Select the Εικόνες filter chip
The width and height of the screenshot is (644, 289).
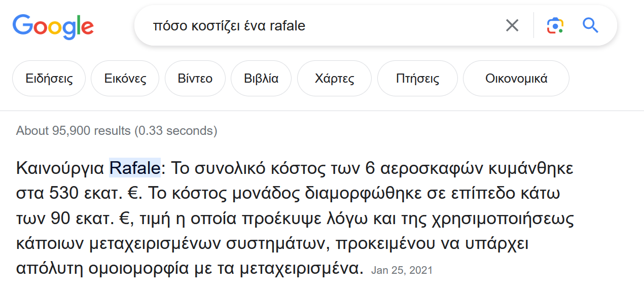(125, 79)
